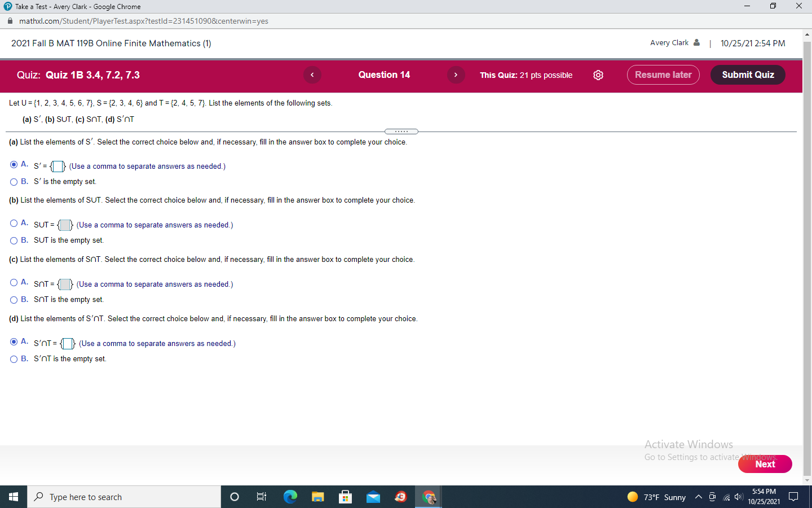This screenshot has width=812, height=508.
Task: Click the padlock icon in the address bar
Action: (9, 20)
